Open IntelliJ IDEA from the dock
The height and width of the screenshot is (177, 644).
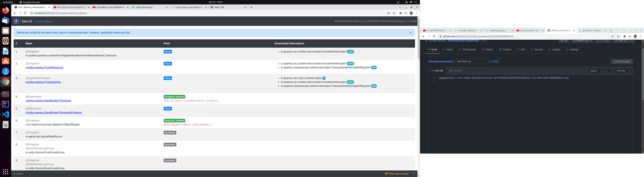tap(6, 104)
